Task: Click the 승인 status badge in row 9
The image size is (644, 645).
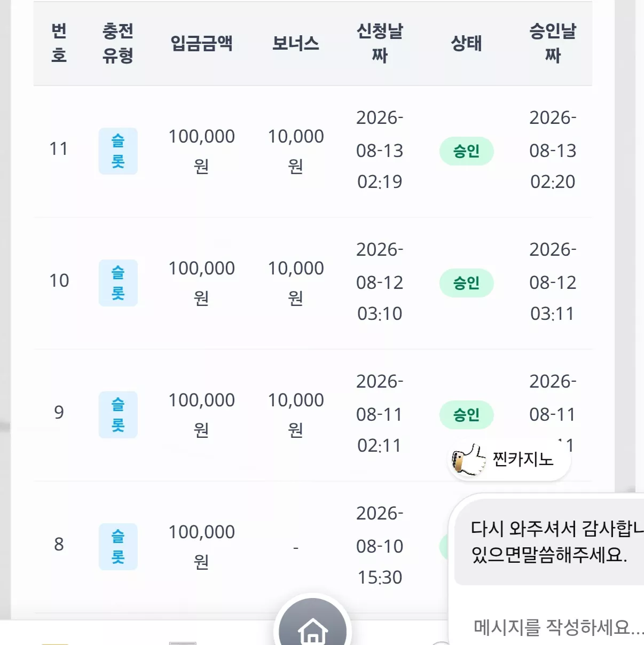Action: coord(466,415)
